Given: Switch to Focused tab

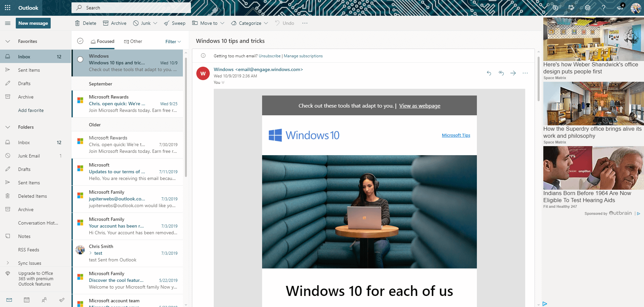Looking at the screenshot, I should (x=102, y=41).
